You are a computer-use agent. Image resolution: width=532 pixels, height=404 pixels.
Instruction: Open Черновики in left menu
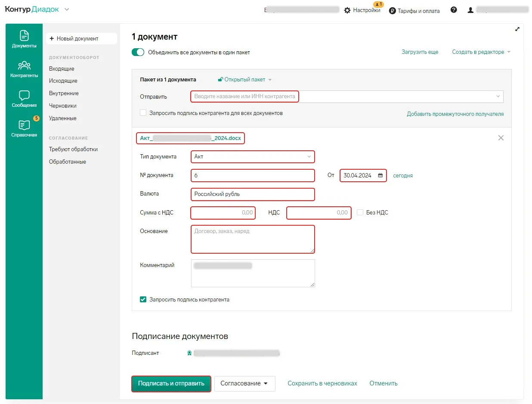pyautogui.click(x=63, y=106)
